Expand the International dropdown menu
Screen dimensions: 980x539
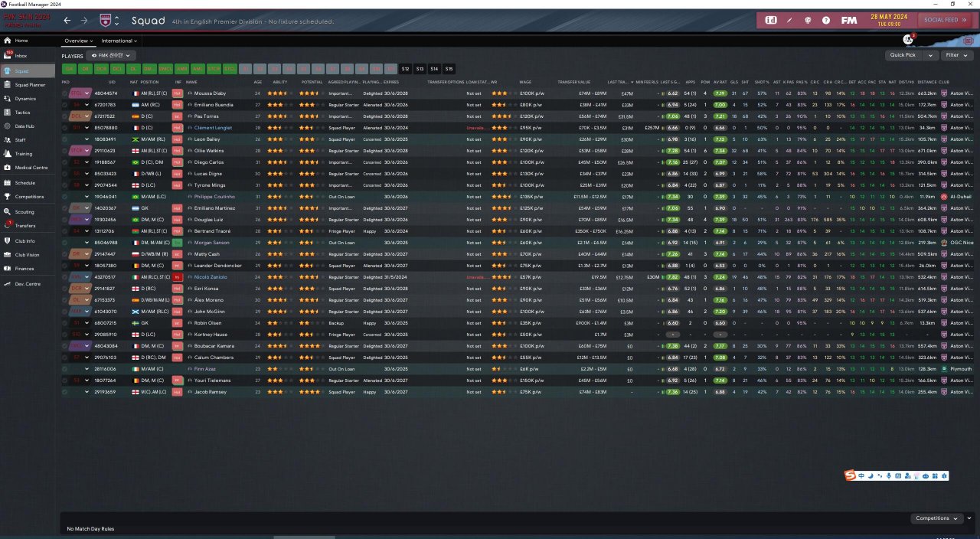119,41
